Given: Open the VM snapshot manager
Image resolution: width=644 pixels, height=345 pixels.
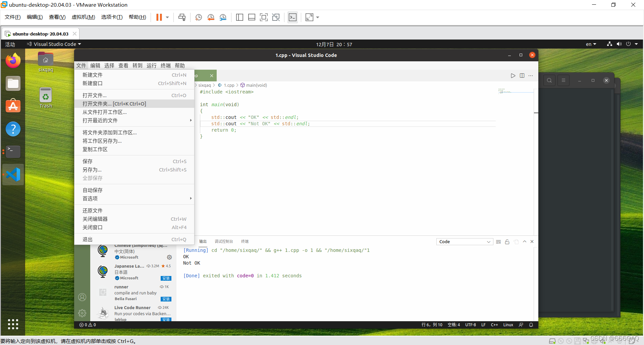Looking at the screenshot, I should pyautogui.click(x=223, y=17).
